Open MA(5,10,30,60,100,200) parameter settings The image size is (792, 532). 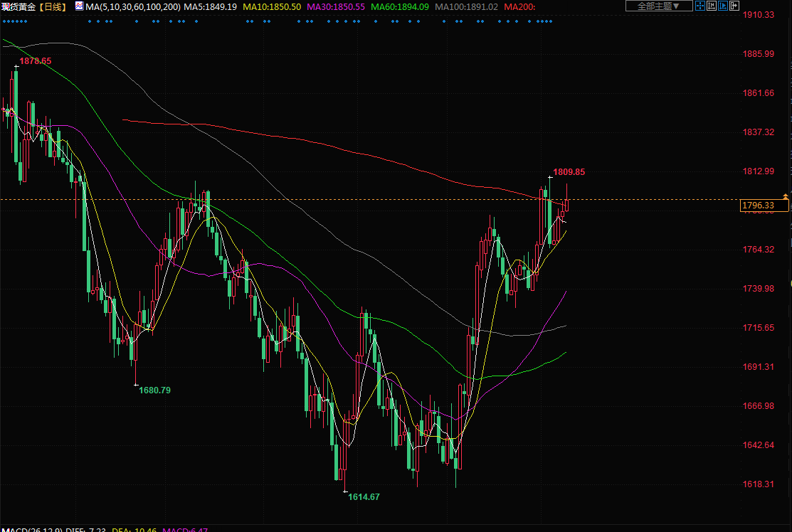[x=132, y=6]
